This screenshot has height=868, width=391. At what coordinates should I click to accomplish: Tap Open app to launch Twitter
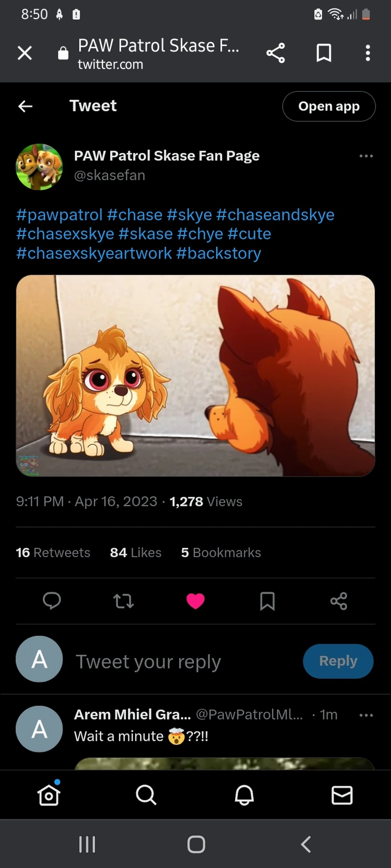(x=329, y=106)
